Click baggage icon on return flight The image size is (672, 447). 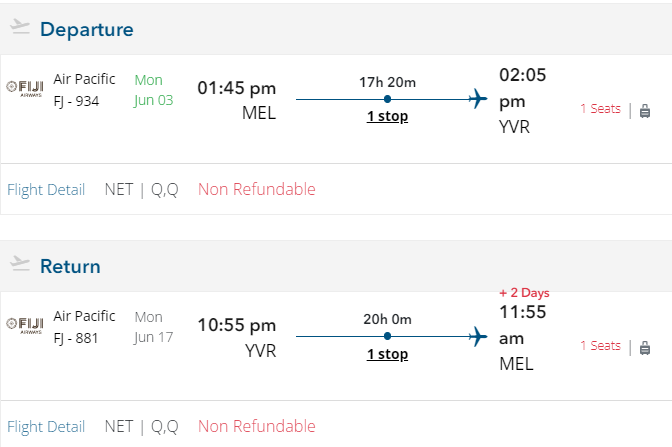(645, 347)
